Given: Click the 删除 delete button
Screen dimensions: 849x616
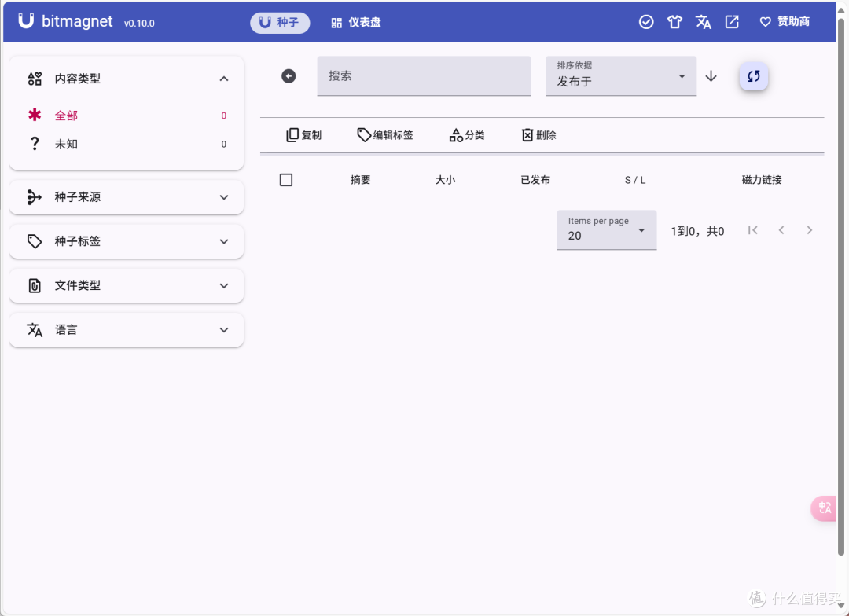Looking at the screenshot, I should (x=538, y=135).
